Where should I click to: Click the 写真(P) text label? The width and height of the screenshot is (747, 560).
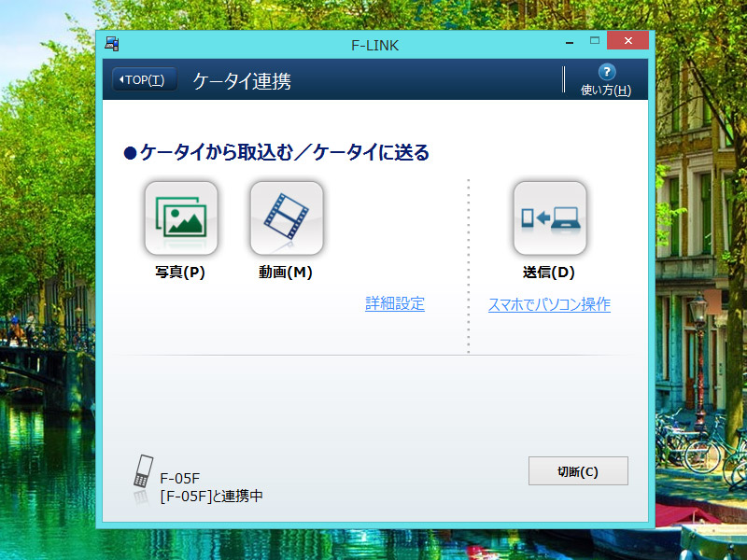click(x=180, y=273)
